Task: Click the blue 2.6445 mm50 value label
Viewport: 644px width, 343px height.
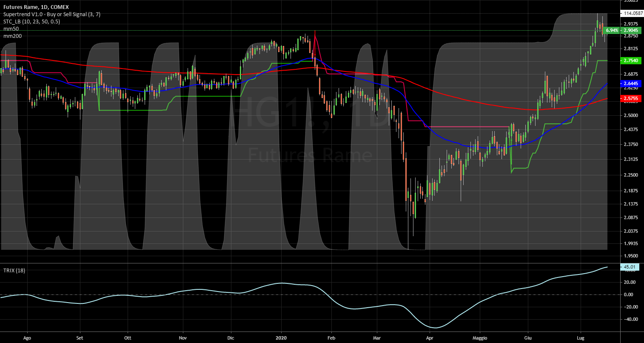Action: [632, 84]
